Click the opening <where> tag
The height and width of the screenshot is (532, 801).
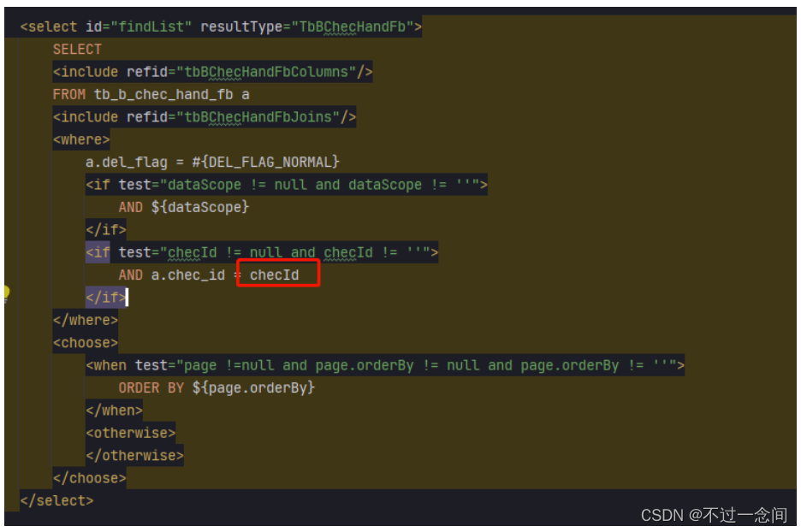[x=81, y=139]
